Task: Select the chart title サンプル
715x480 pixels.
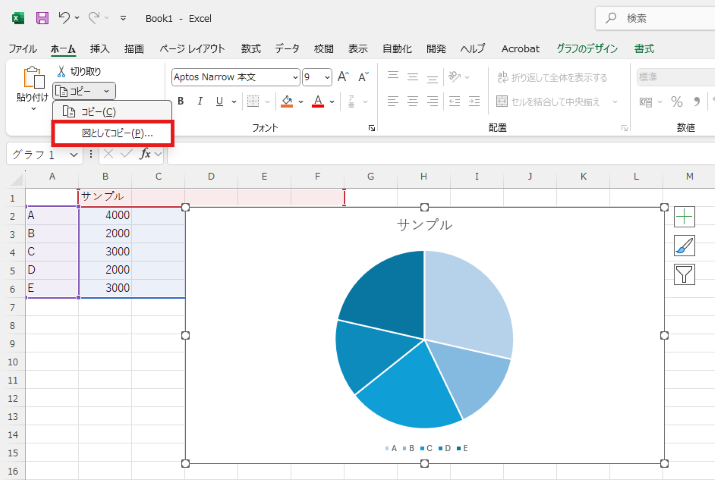Action: [x=425, y=225]
